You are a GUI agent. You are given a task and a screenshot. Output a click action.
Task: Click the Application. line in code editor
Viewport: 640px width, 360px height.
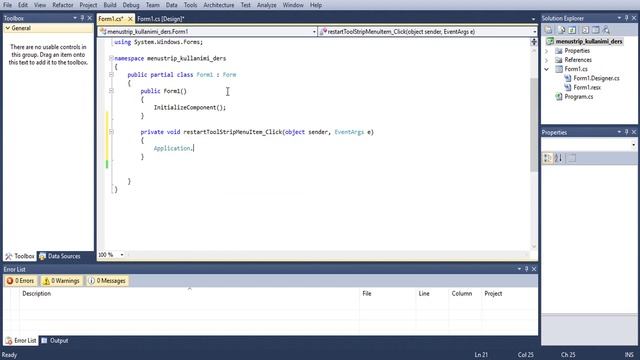[x=173, y=148]
